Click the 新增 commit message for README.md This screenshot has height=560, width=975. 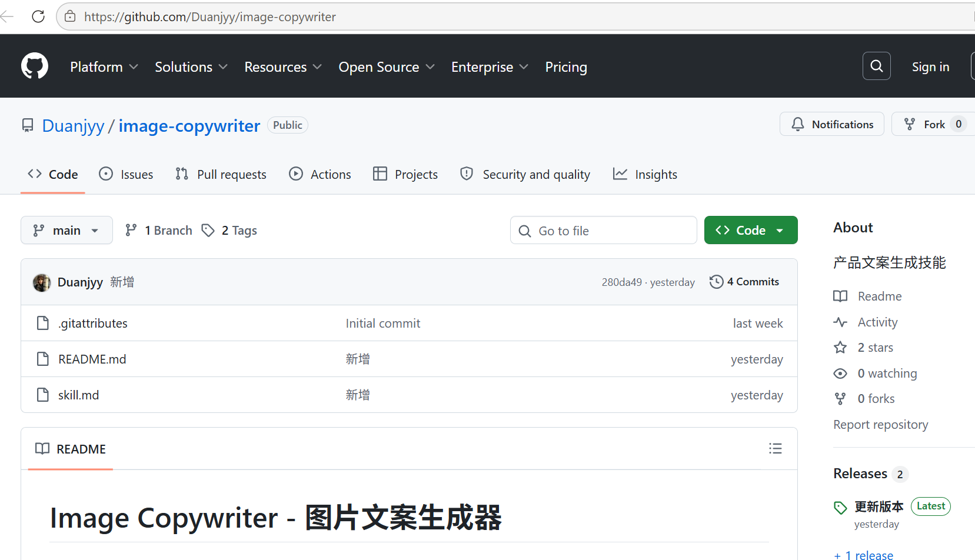(358, 359)
